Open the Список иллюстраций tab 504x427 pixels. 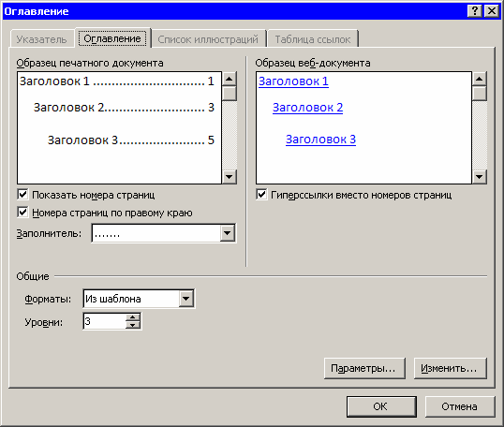208,39
